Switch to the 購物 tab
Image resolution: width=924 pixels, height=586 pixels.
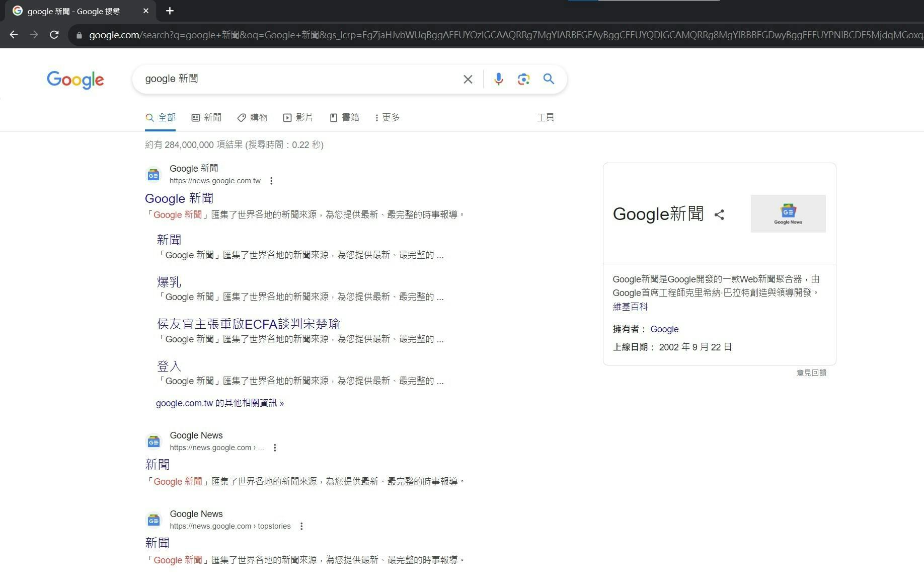pos(252,117)
